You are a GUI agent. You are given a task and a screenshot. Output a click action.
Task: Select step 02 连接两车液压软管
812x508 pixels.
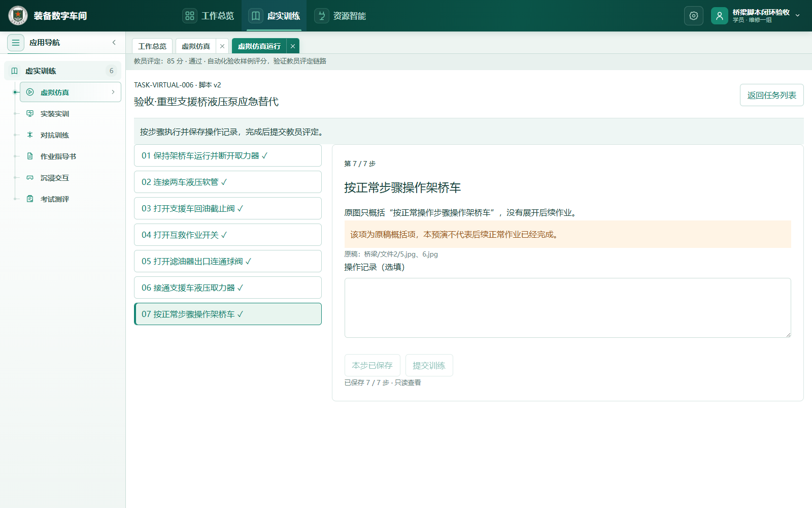point(228,182)
